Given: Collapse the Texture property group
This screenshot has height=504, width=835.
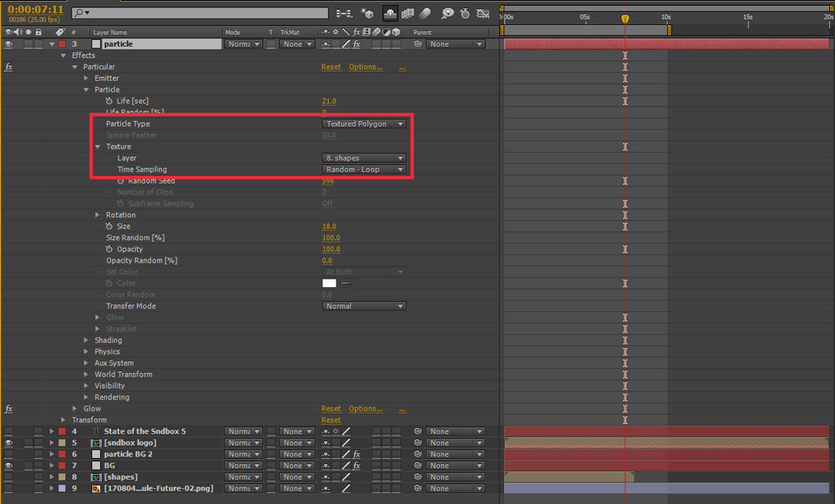Looking at the screenshot, I should pyautogui.click(x=98, y=147).
